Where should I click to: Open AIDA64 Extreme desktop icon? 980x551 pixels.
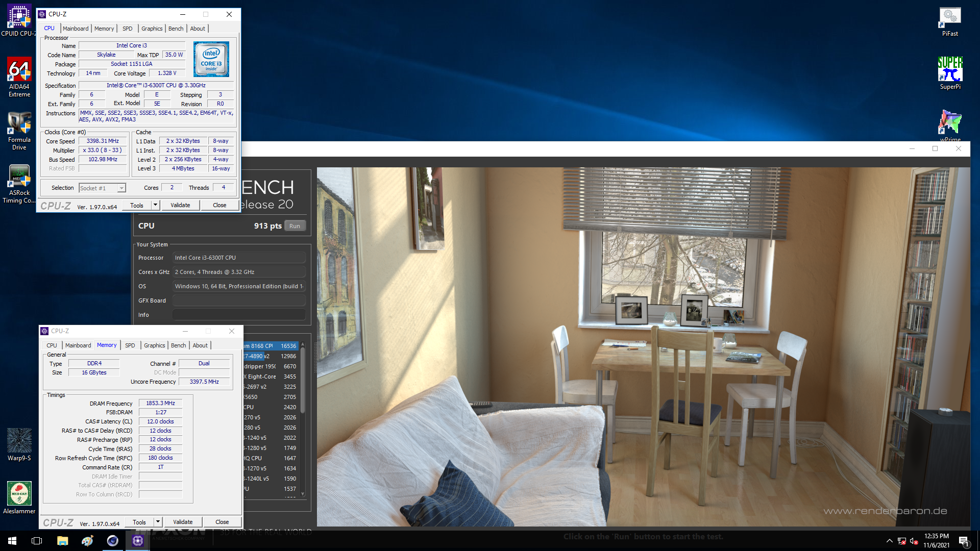[19, 77]
